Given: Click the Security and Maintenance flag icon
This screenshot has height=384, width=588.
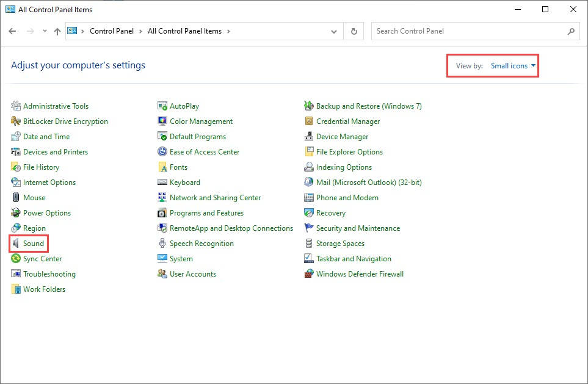Looking at the screenshot, I should point(308,228).
